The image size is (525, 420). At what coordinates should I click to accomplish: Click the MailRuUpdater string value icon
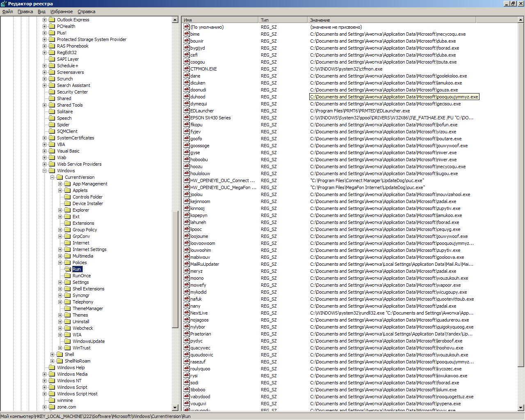[x=187, y=264]
